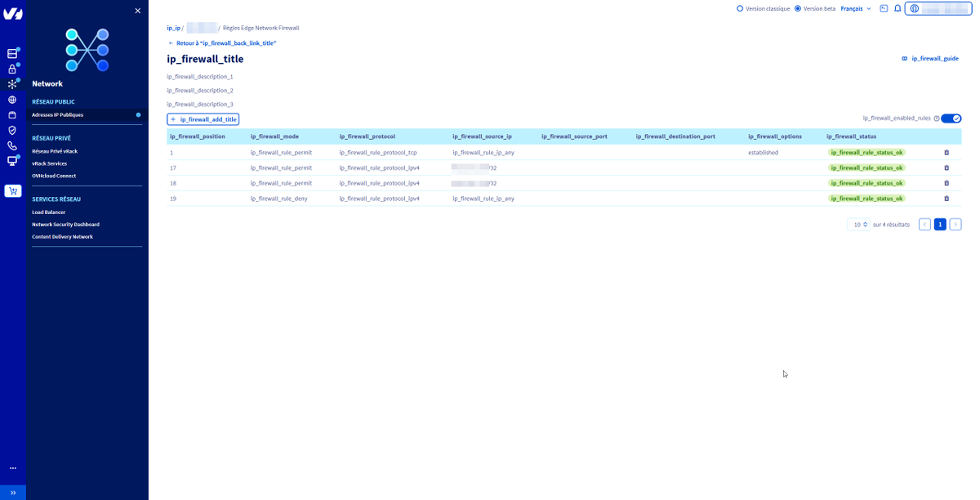Click the Network node-graph illustration
Screen dimensions: 980x500
(x=87, y=50)
